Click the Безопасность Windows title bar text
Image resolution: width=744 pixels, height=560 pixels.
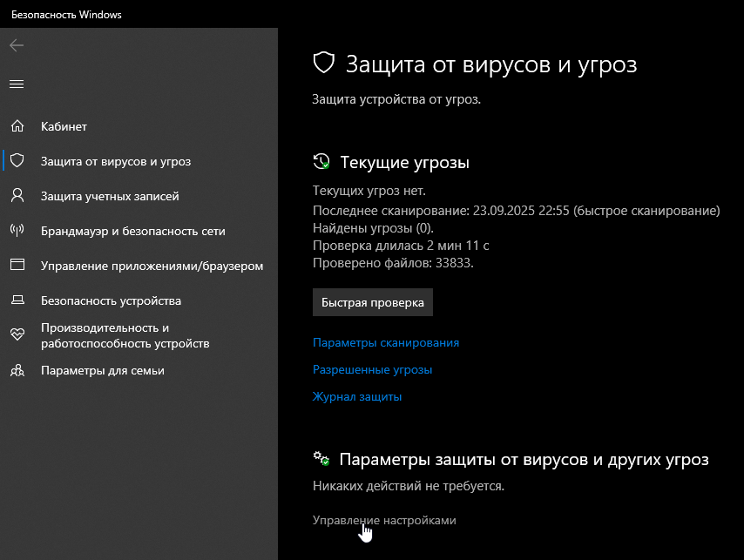click(66, 14)
